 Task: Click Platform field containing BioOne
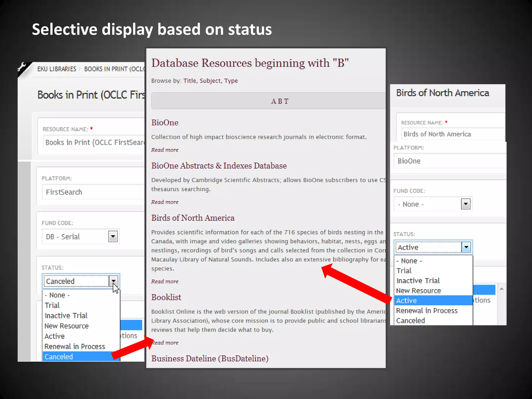(450, 161)
